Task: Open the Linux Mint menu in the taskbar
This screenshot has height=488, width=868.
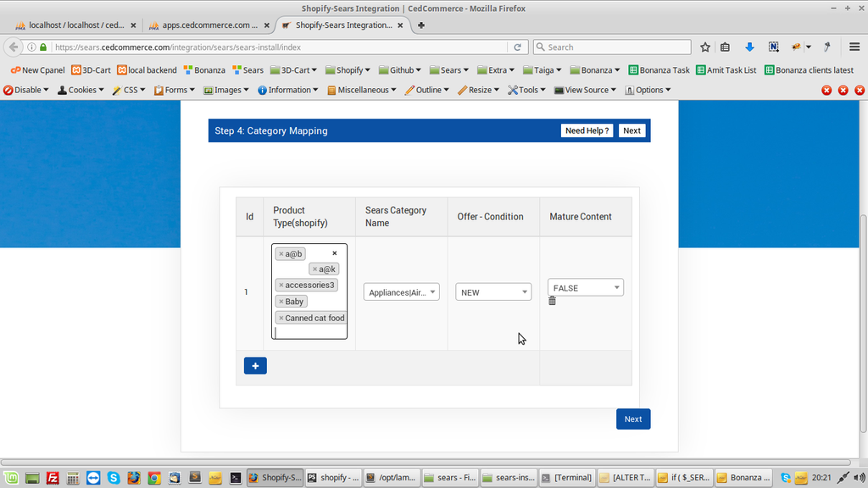Action: [x=11, y=478]
